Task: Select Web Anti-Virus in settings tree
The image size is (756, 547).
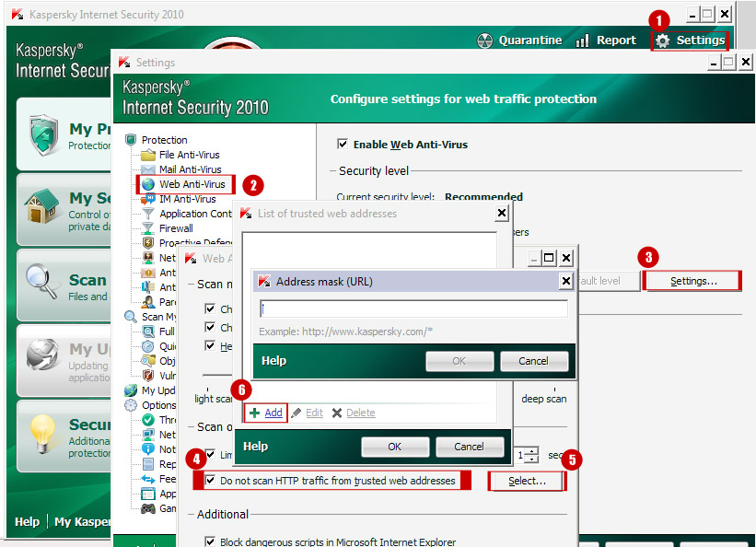Action: [x=192, y=184]
